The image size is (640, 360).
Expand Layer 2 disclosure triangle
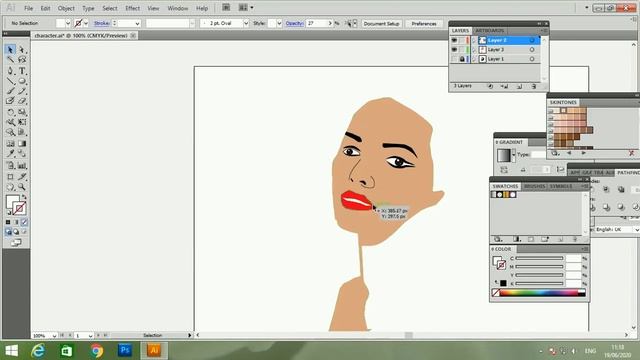click(x=474, y=40)
